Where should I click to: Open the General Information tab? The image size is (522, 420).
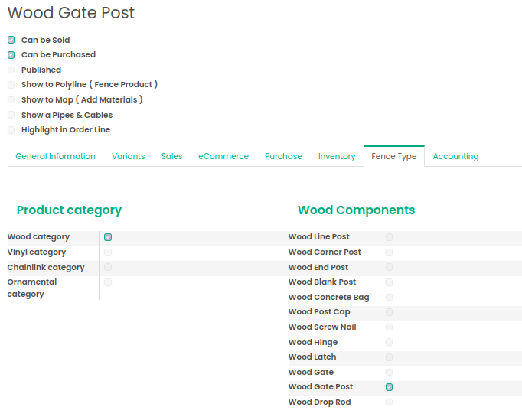(55, 156)
